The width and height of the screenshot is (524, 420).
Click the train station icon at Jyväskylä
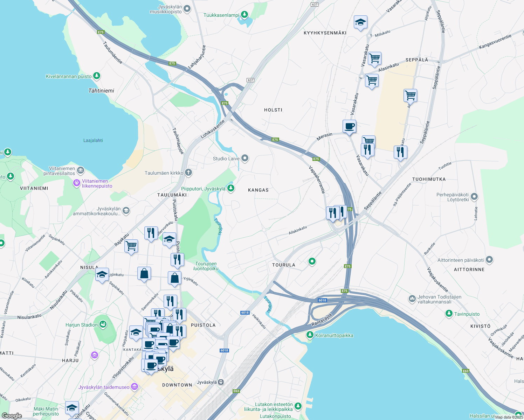click(221, 383)
